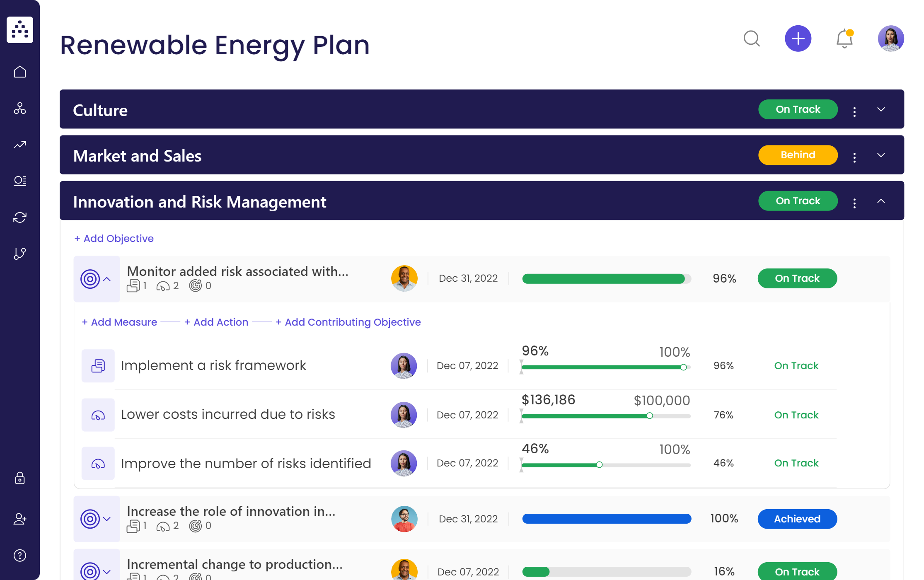Image resolution: width=924 pixels, height=580 pixels.
Task: Open the org chart icon in the sidebar
Action: point(19,109)
